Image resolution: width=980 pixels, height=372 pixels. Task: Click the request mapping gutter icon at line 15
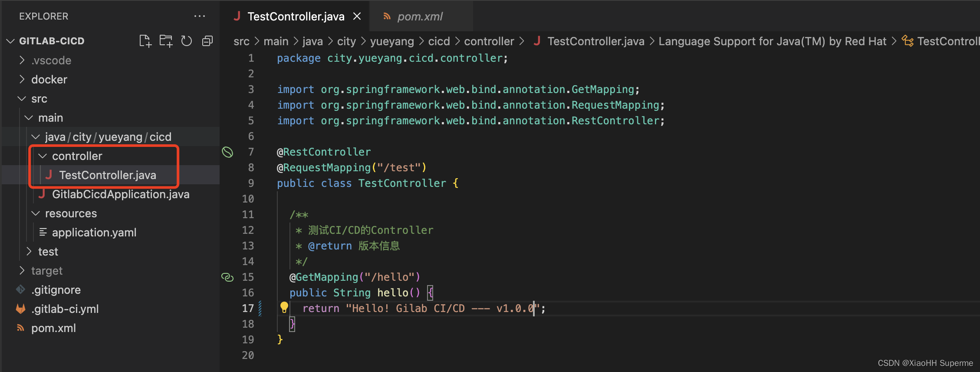tap(227, 277)
